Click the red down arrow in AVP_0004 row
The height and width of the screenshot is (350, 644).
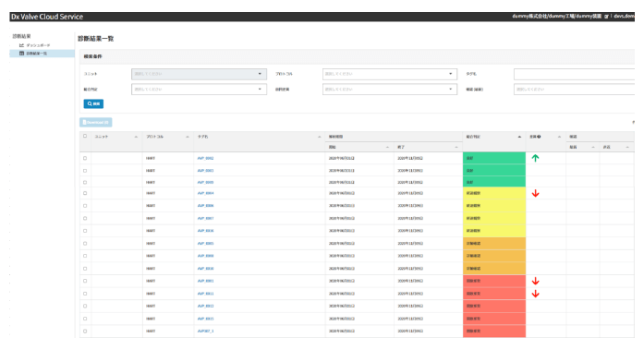535,193
